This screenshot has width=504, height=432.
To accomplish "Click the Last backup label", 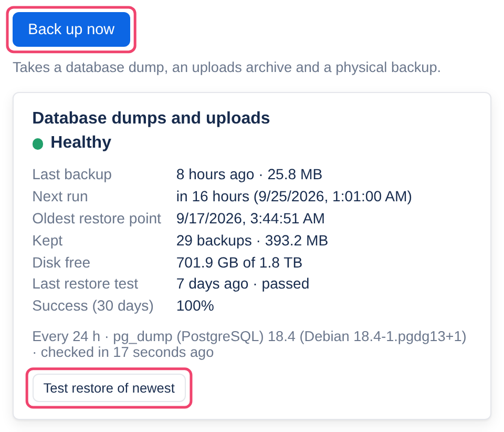I will point(72,174).
